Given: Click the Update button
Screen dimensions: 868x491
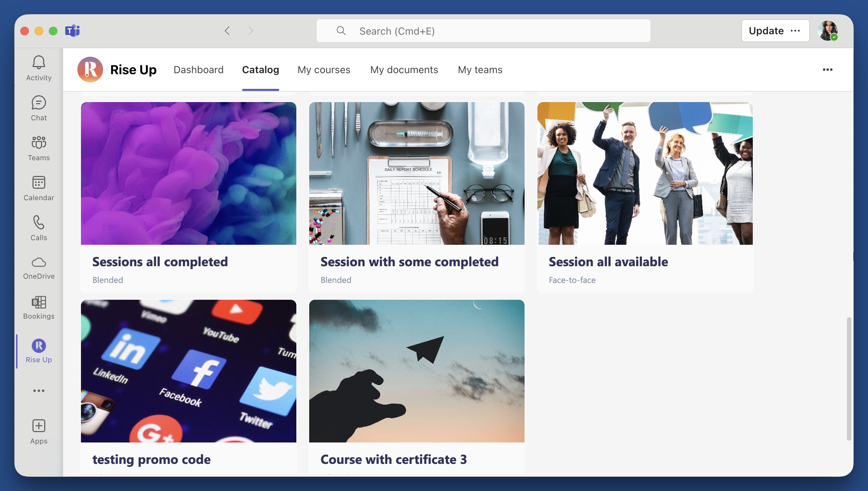Looking at the screenshot, I should (x=766, y=31).
